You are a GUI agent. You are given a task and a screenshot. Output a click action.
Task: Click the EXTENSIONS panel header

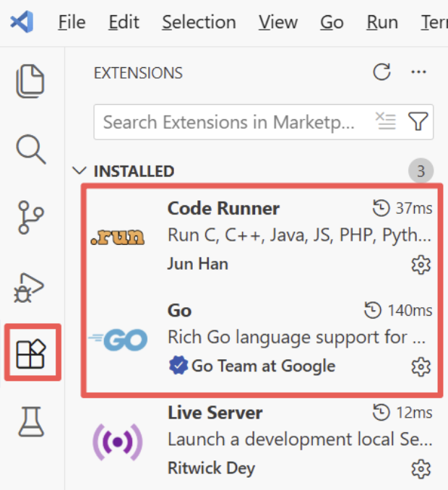coord(138,73)
